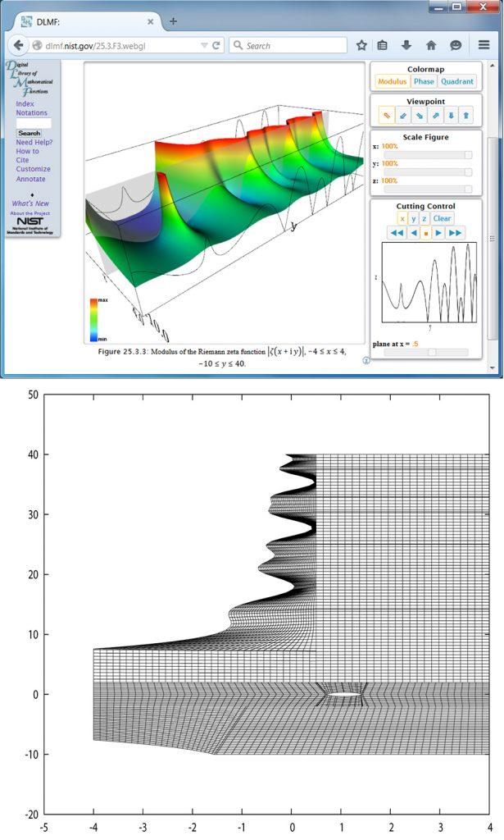Reload the page with the refresh icon
Image resolution: width=504 pixels, height=840 pixels.
216,46
